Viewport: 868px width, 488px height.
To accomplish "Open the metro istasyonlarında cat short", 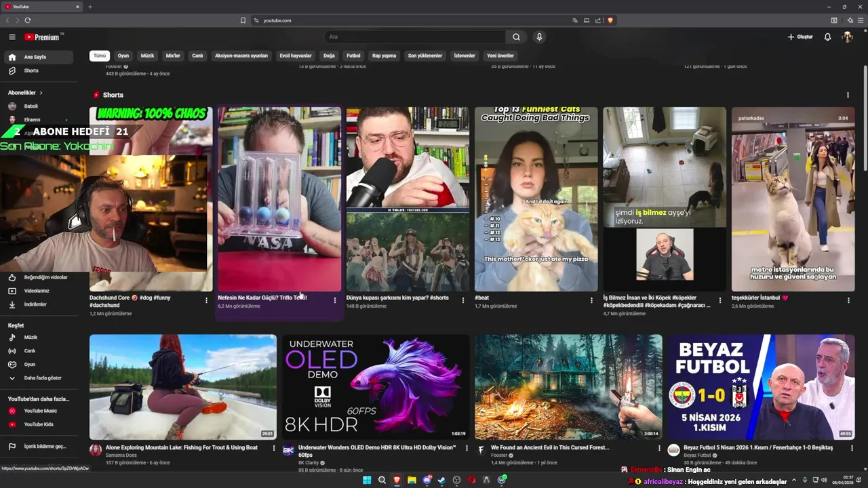I will coord(793,199).
